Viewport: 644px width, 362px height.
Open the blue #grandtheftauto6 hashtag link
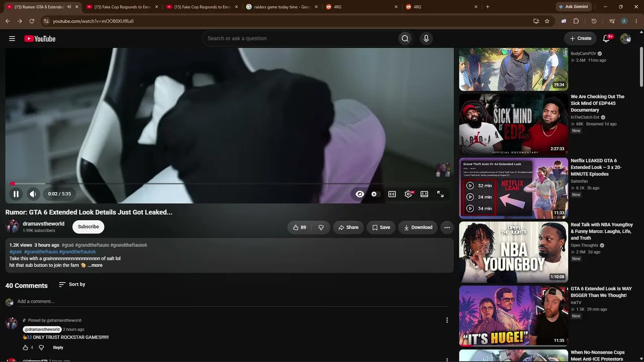(x=77, y=251)
